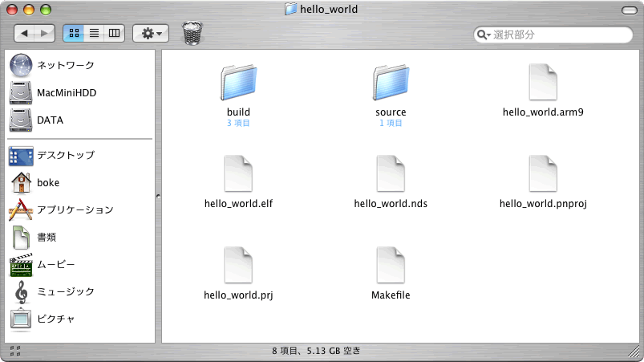This screenshot has height=362, width=644.
Task: Switch to column view mode
Action: [x=114, y=33]
